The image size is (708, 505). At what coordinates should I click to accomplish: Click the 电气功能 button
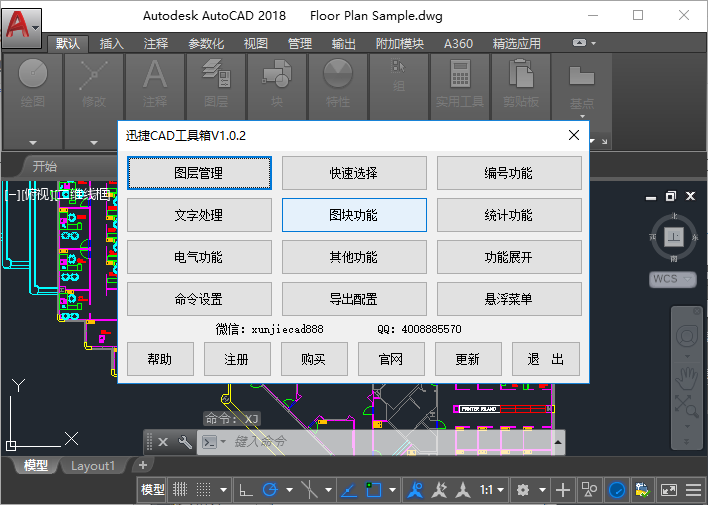(x=199, y=257)
